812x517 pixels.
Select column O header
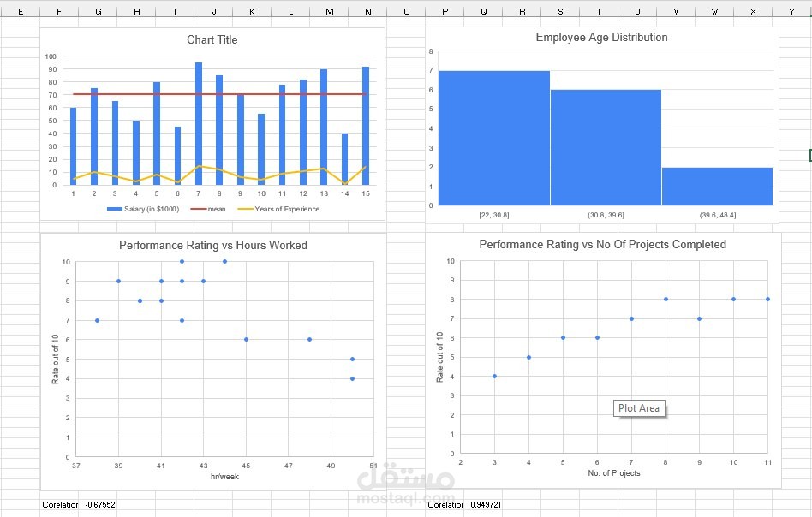point(407,11)
